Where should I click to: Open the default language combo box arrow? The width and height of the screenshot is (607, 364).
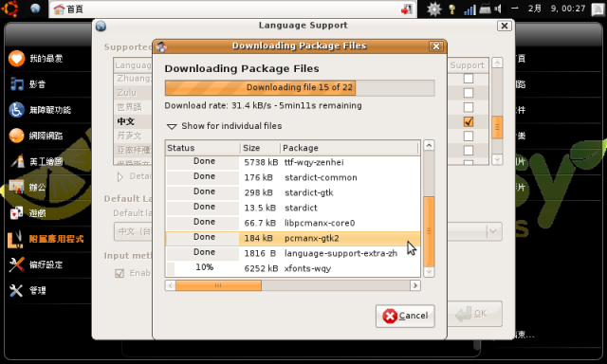493,231
